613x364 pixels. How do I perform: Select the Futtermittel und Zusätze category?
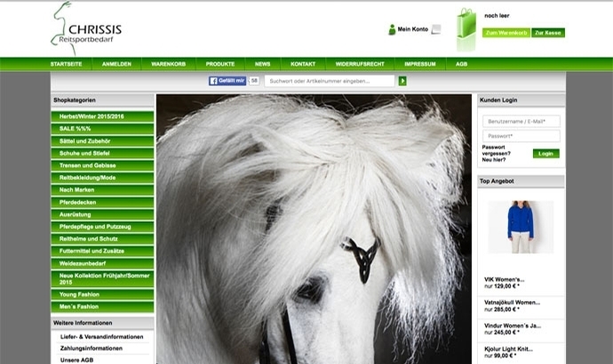click(102, 250)
